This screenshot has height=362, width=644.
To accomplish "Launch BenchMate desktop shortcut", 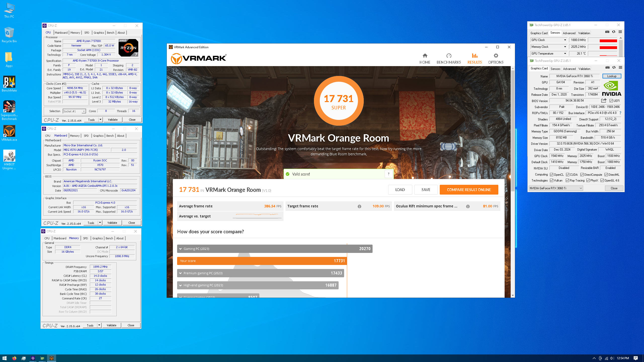I will [x=9, y=84].
